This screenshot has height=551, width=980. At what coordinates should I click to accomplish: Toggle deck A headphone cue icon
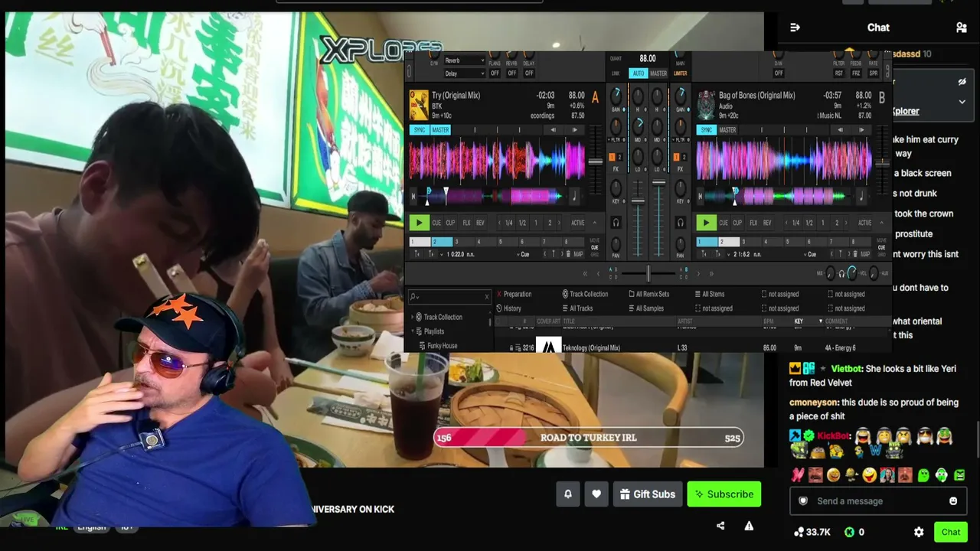click(616, 223)
